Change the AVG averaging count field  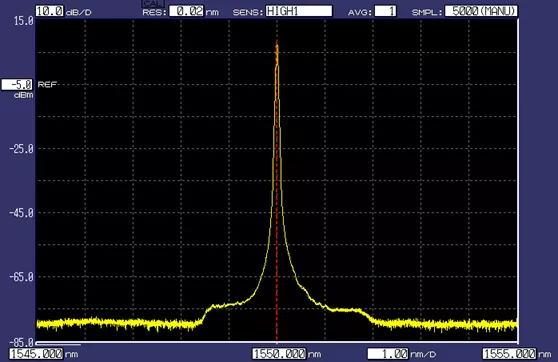pos(385,11)
